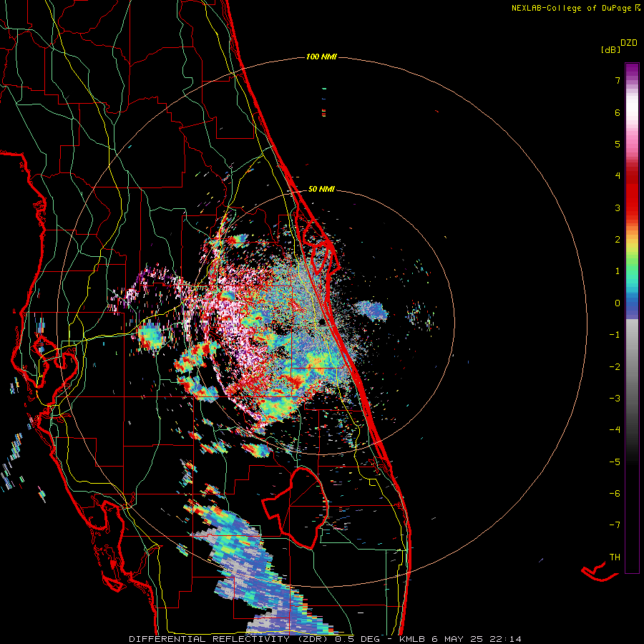Image resolution: width=644 pixels, height=644 pixels.
Task: Click the -6 value on color scale
Action: coord(615,494)
